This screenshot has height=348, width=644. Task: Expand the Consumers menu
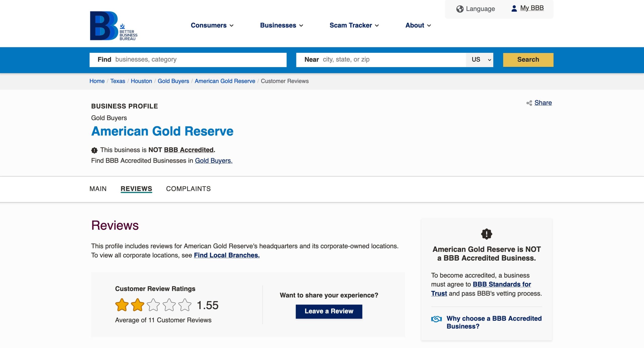click(212, 25)
